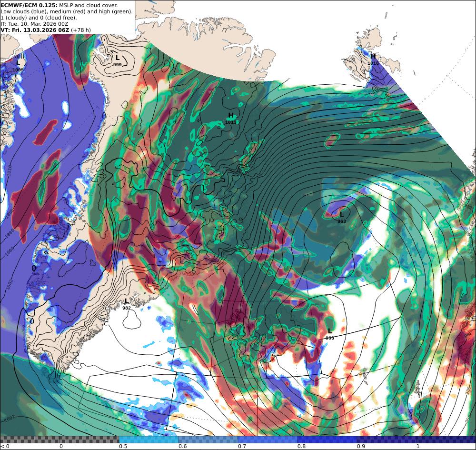
Task: Click the '1006' isobar label
Action: [10, 232]
